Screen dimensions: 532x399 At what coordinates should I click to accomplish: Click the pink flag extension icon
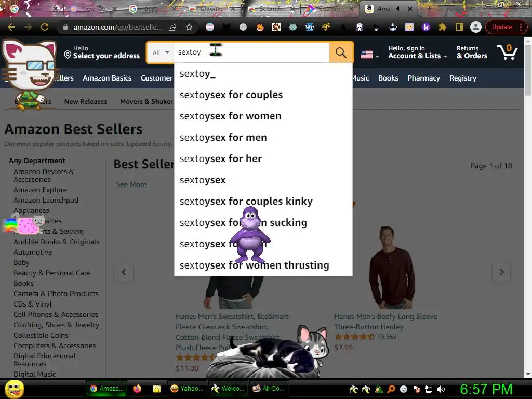point(210,27)
